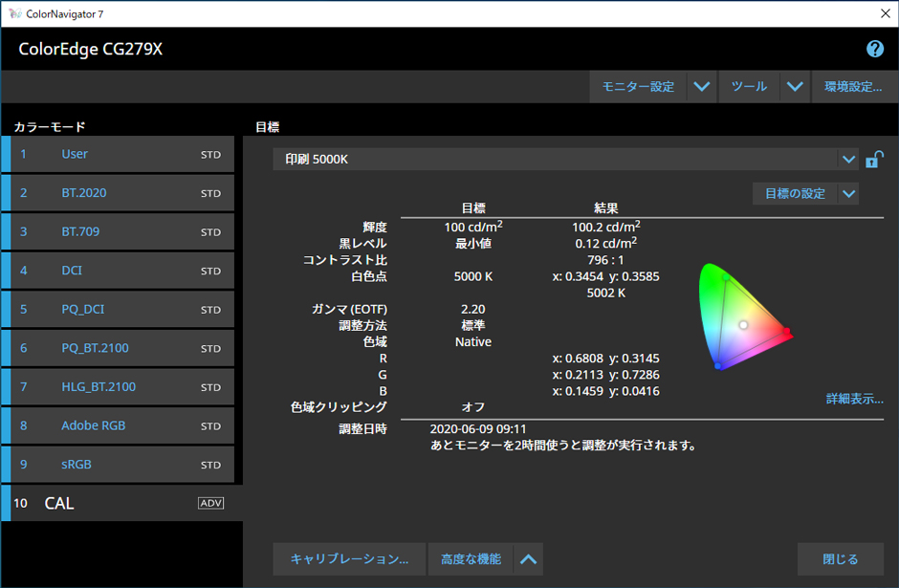Open the 詳細表示... details link
The height and width of the screenshot is (588, 899).
(x=854, y=399)
